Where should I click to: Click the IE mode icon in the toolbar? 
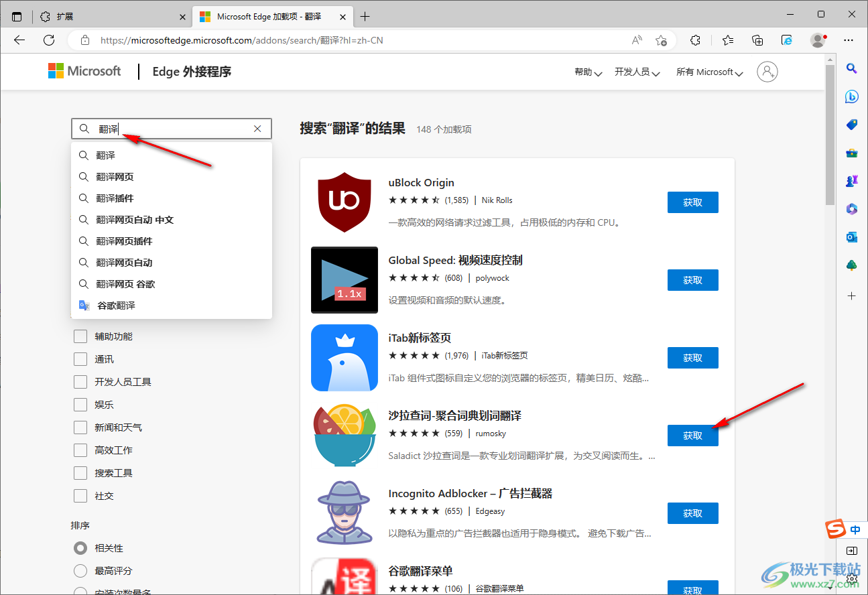click(x=788, y=40)
